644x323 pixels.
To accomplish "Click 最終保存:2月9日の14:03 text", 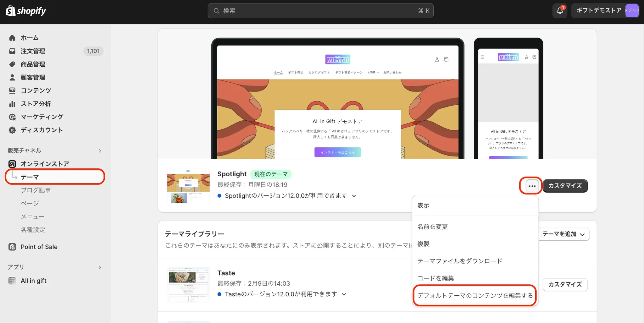I will click(x=253, y=283).
